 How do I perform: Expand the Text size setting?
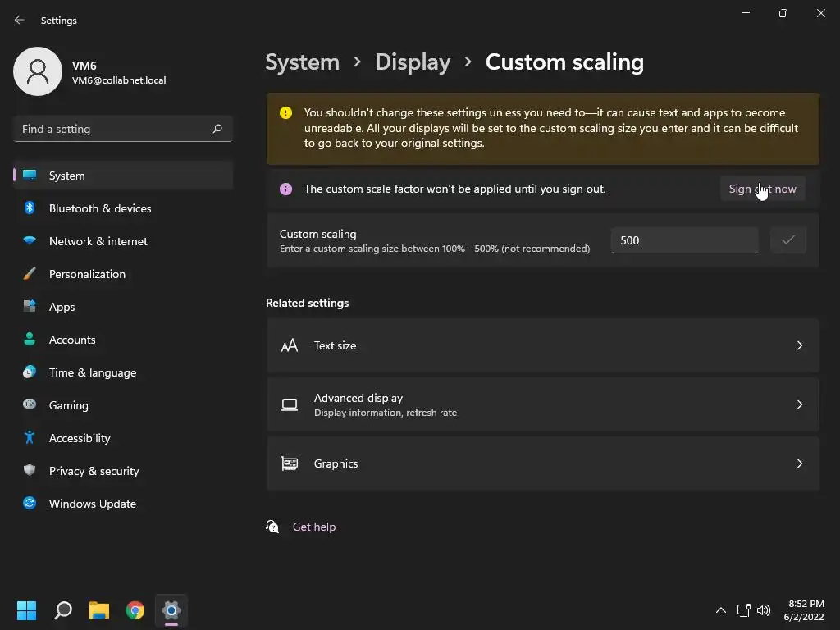pyautogui.click(x=542, y=345)
